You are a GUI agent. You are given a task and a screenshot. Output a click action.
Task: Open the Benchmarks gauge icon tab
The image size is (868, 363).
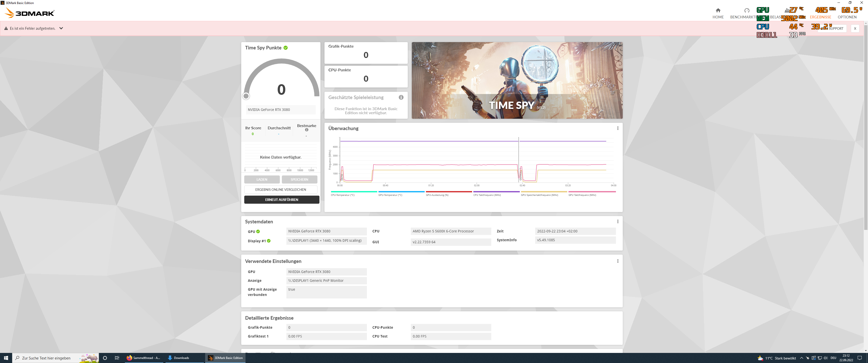(x=747, y=10)
